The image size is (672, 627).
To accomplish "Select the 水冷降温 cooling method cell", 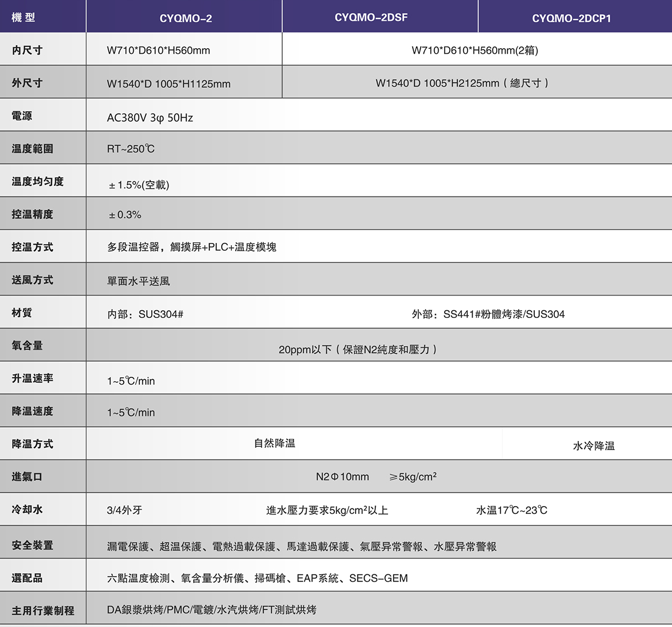I will (594, 446).
